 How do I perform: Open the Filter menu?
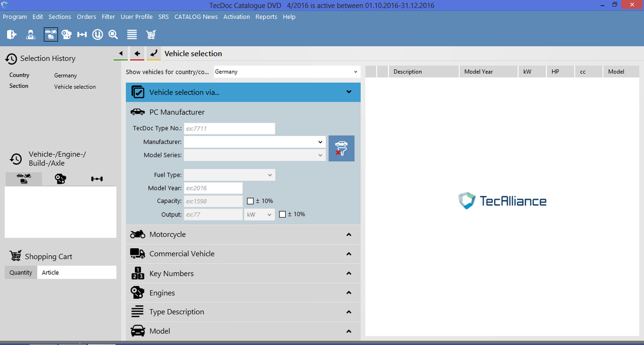108,17
